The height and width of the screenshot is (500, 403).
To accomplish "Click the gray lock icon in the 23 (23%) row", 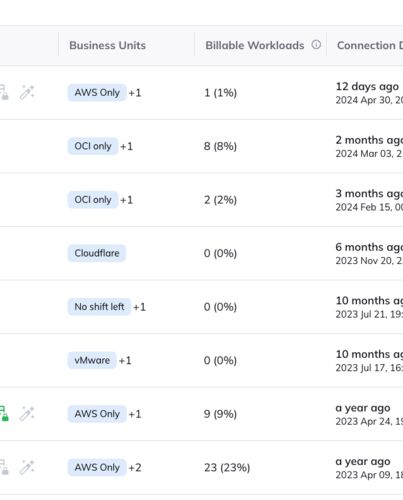I will point(4,467).
